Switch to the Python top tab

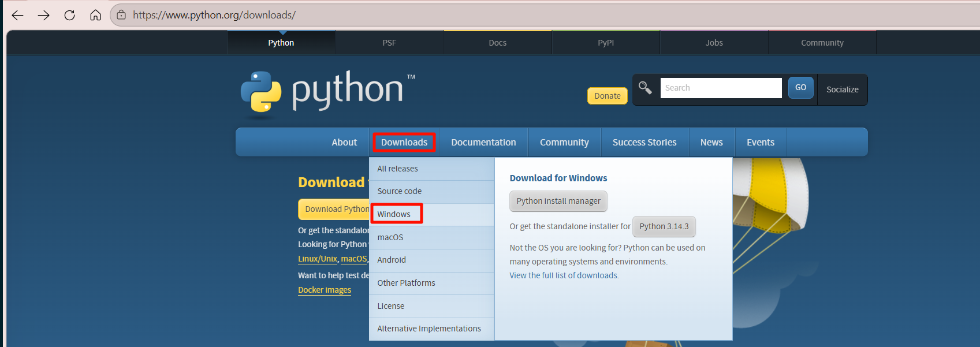(281, 43)
